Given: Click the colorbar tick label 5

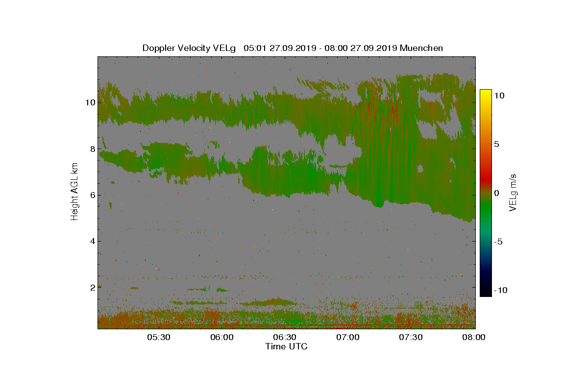Looking at the screenshot, I should pos(497,145).
